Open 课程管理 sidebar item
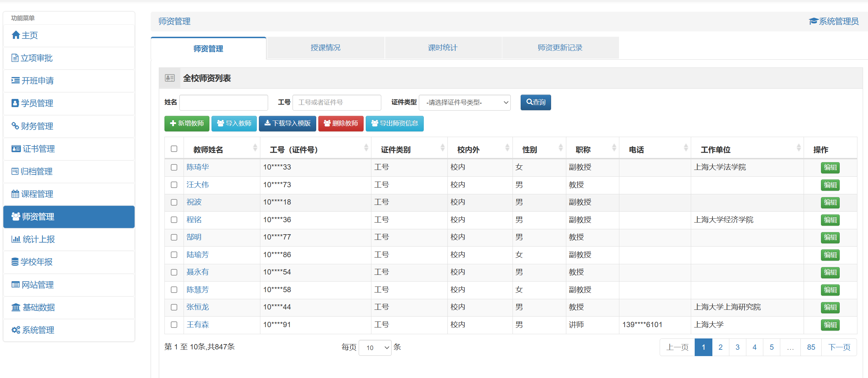 click(69, 194)
